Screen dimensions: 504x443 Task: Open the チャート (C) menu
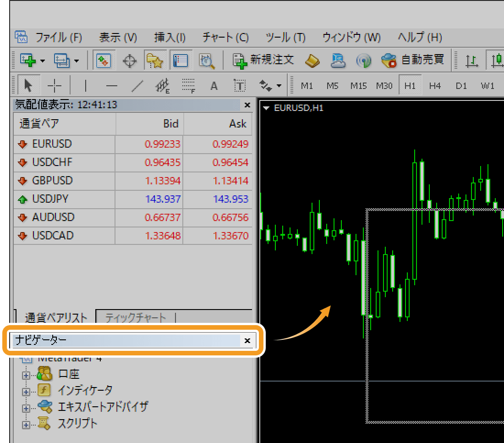click(225, 37)
